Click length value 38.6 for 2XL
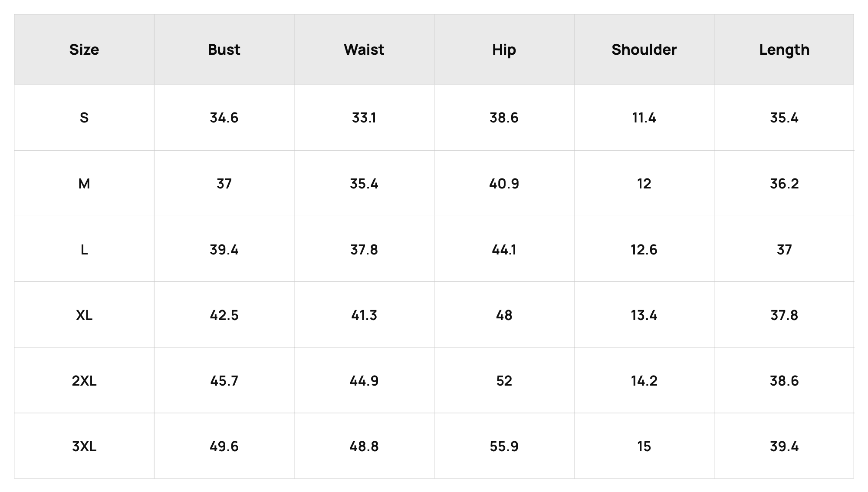The height and width of the screenshot is (492, 868). pos(784,381)
